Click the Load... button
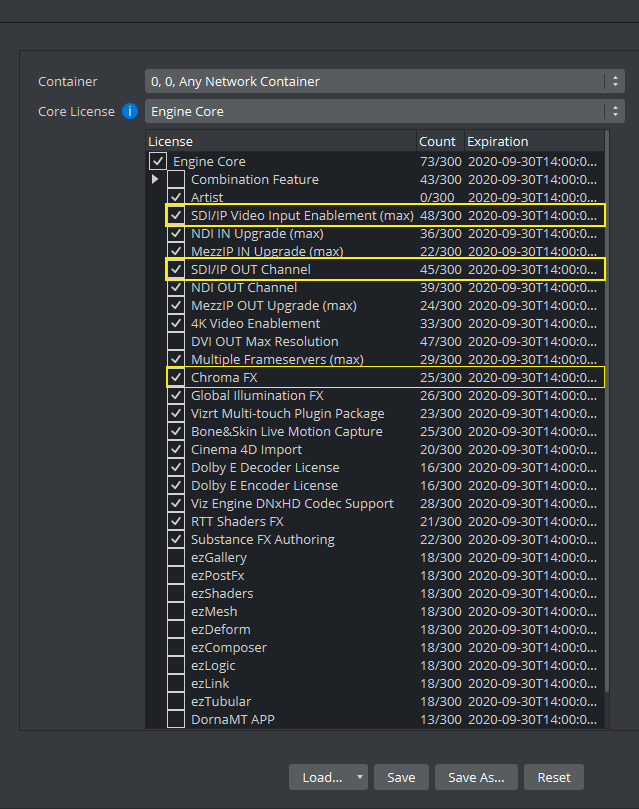 pos(322,777)
